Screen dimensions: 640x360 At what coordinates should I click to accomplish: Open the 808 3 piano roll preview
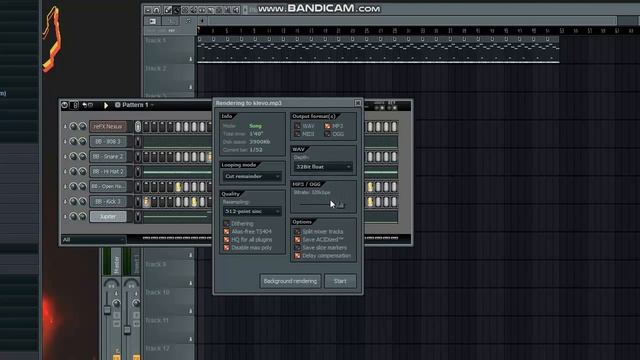[178, 142]
